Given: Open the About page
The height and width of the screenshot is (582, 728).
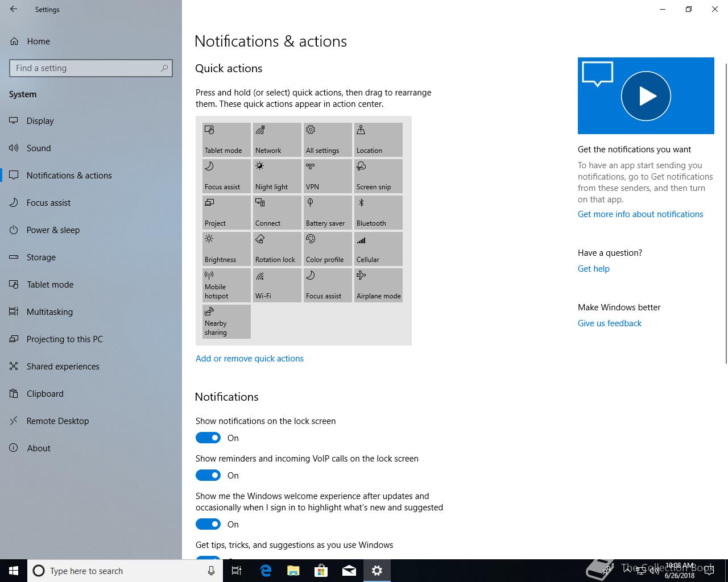Looking at the screenshot, I should (91, 448).
